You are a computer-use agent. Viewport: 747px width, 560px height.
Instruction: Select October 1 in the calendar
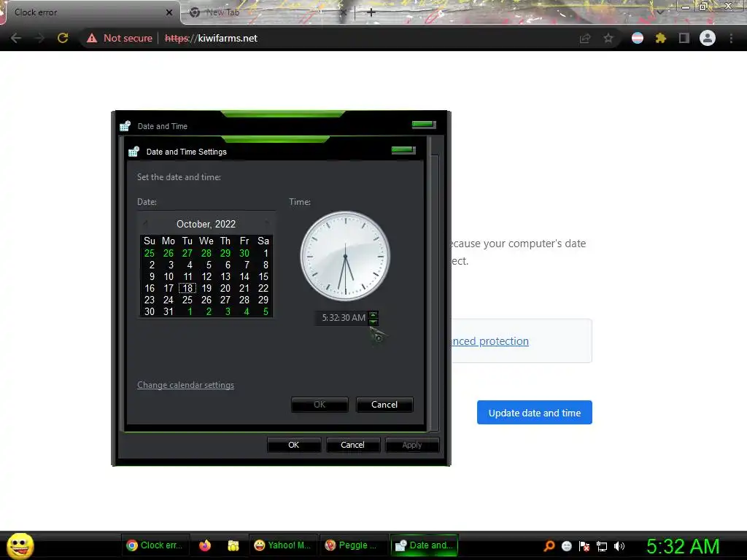pyautogui.click(x=266, y=253)
